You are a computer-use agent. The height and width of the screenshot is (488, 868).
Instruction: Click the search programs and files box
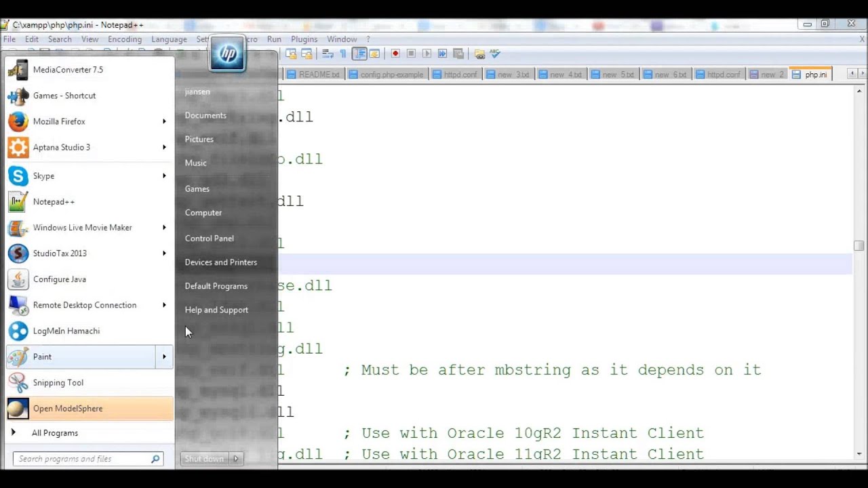coord(85,459)
